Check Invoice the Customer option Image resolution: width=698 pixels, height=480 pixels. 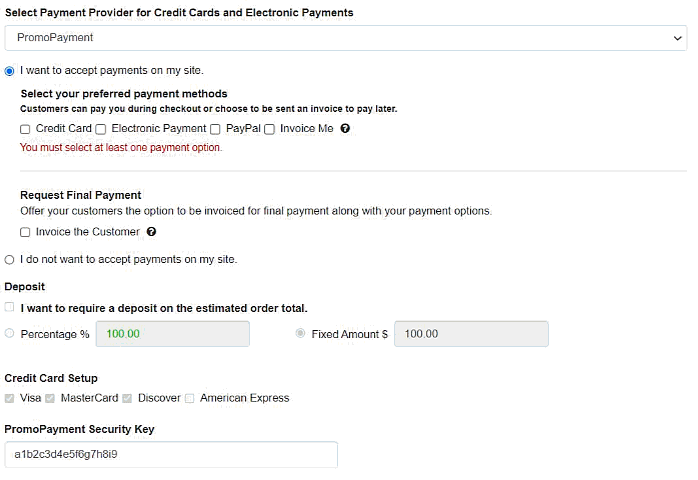tap(25, 232)
